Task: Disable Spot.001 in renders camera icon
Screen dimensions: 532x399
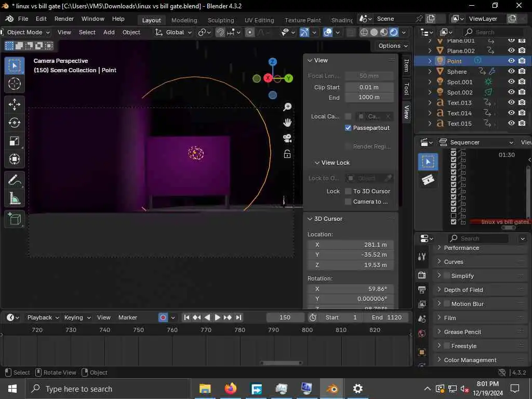Action: 522,82
